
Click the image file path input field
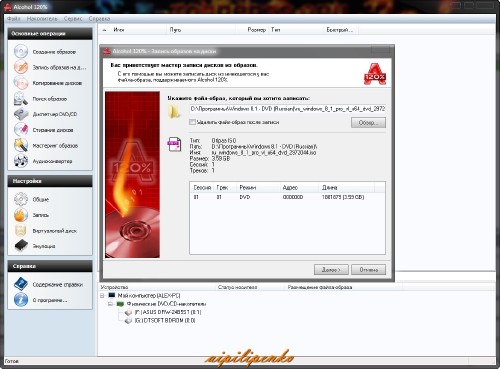[x=287, y=109]
